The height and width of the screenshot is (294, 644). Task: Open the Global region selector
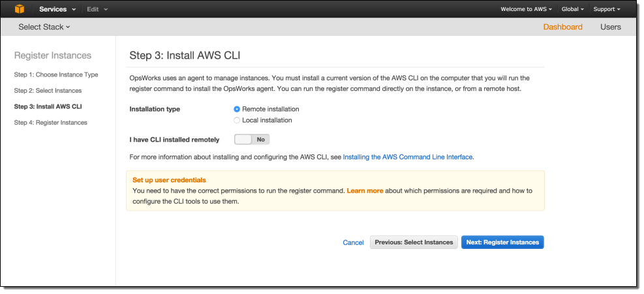tap(573, 9)
